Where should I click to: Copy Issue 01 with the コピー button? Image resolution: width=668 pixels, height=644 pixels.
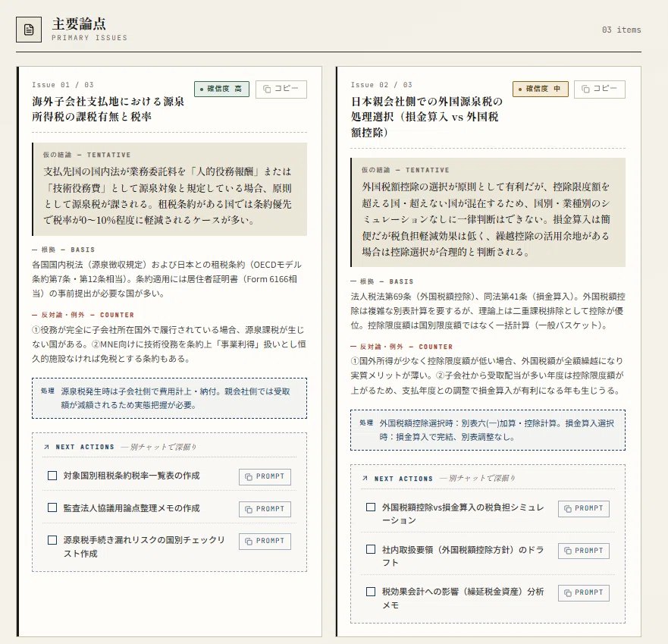[281, 89]
